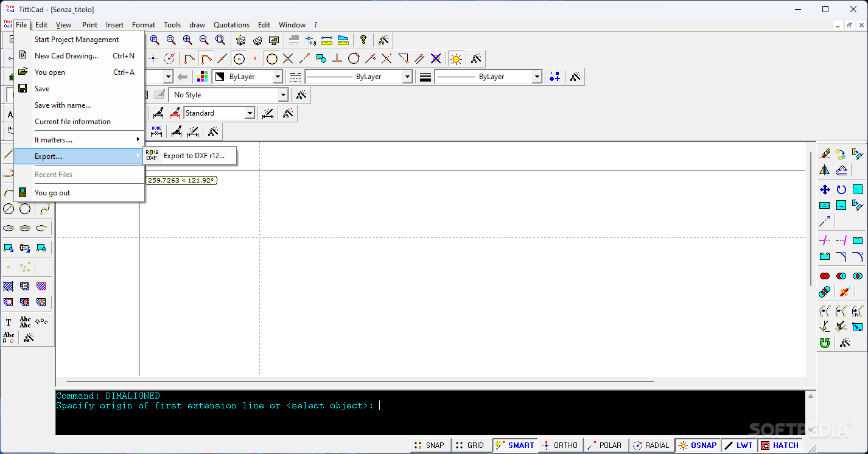
Task: Open the Insert menu
Action: click(x=114, y=25)
